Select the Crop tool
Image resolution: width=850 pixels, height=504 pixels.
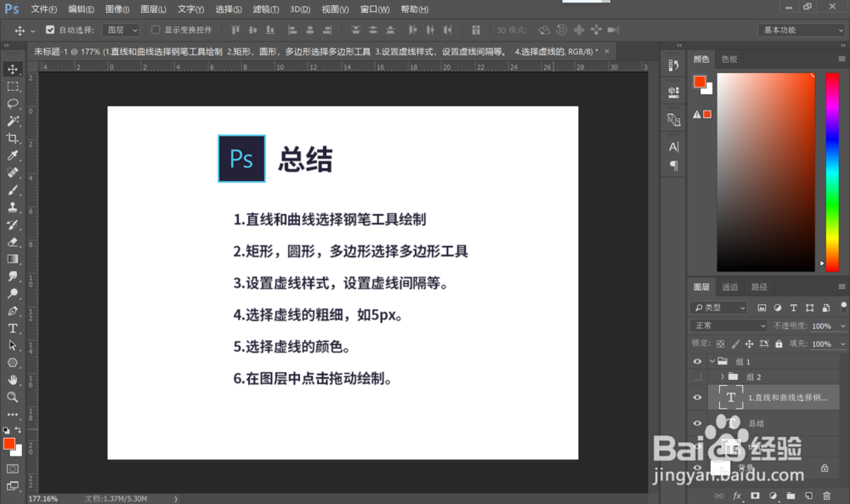tap(12, 139)
